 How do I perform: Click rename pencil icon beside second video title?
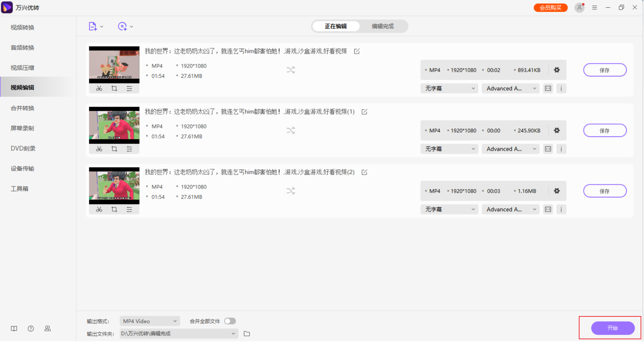364,112
